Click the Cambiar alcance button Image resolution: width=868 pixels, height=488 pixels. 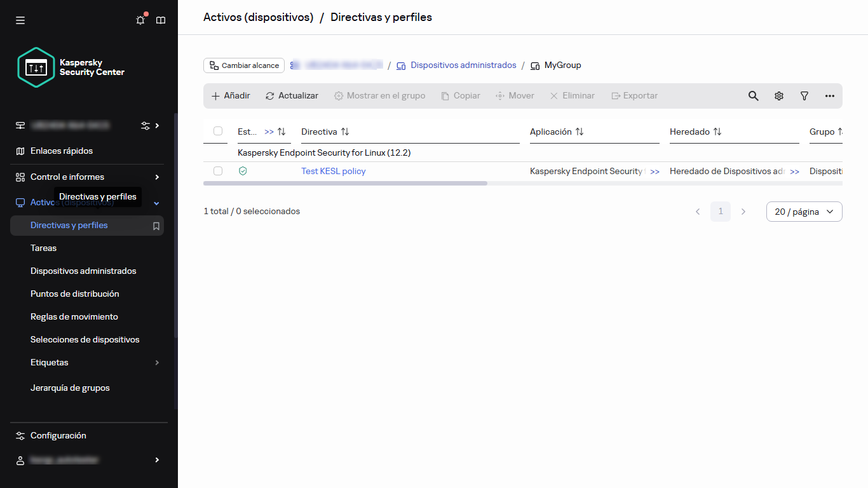tap(243, 65)
